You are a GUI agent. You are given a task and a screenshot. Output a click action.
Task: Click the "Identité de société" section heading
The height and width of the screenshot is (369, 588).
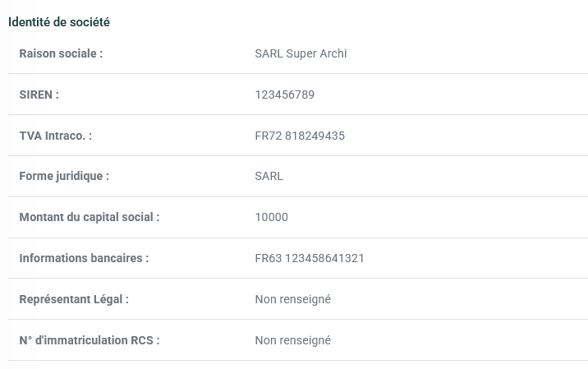(59, 22)
